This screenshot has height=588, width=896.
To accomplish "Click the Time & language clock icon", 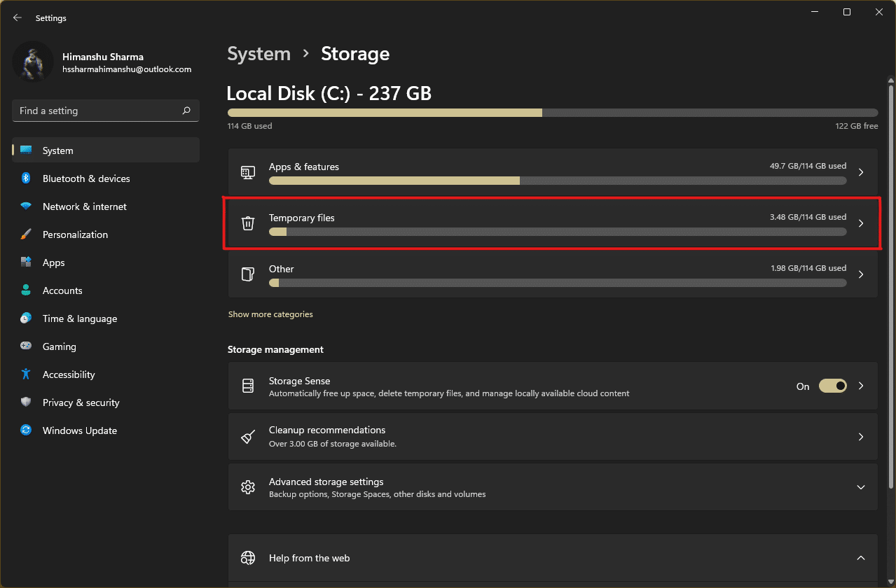I will coord(26,318).
